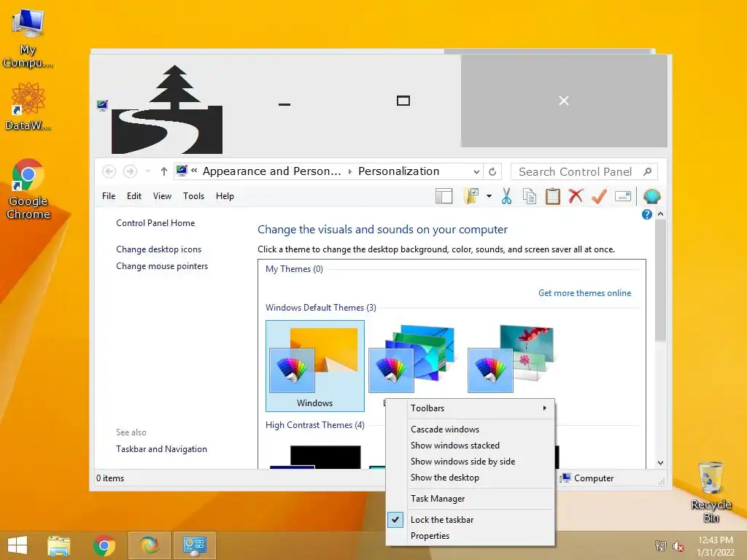Open the Edge browser taskbar icon
Image resolution: width=747 pixels, height=560 pixels.
149,545
